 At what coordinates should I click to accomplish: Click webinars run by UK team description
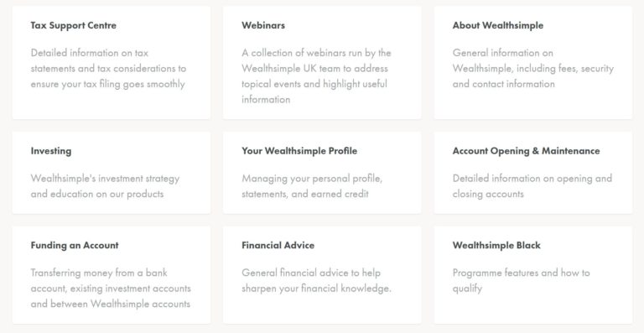316,76
